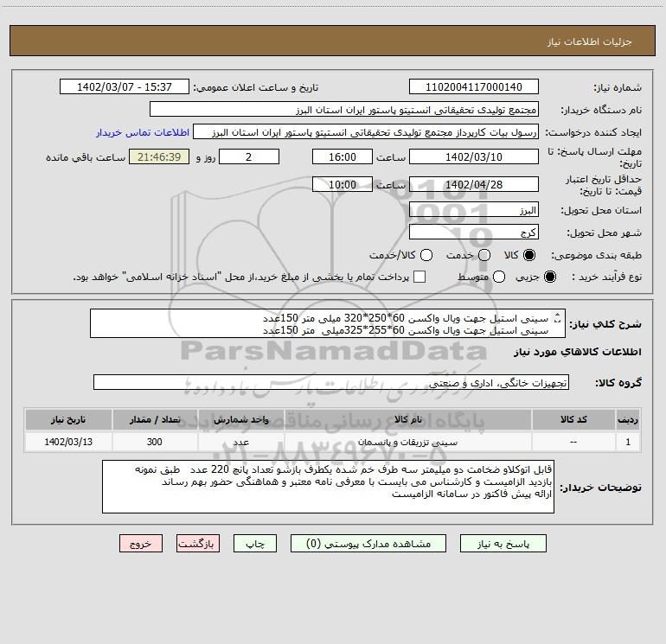
Task: Click the need description scrollbar arrows
Action: [558, 317]
